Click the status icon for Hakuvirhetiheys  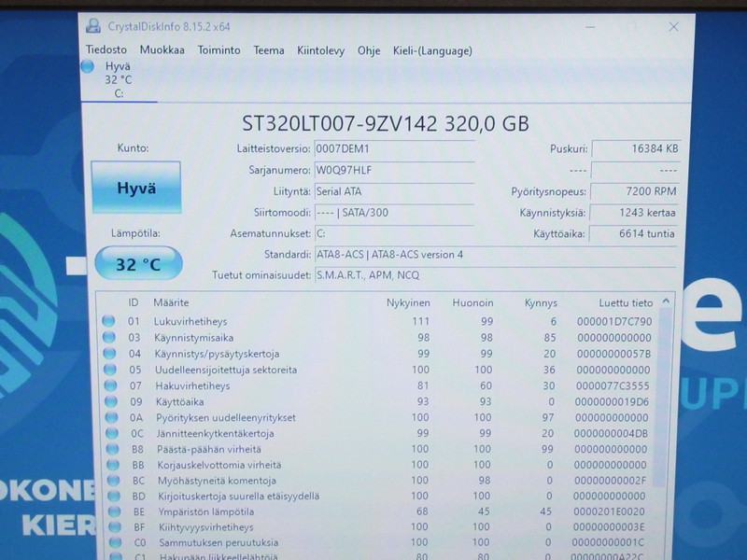pyautogui.click(x=110, y=385)
